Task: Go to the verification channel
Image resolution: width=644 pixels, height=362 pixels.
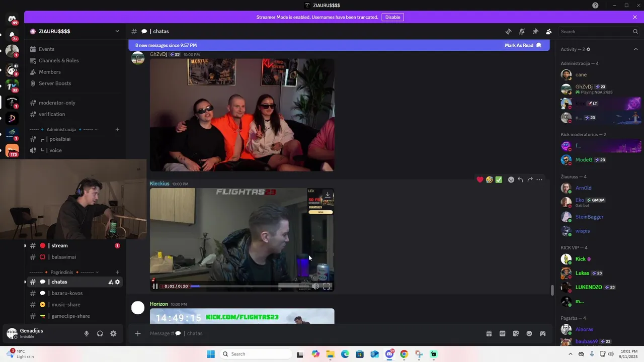Action: (75, 114)
